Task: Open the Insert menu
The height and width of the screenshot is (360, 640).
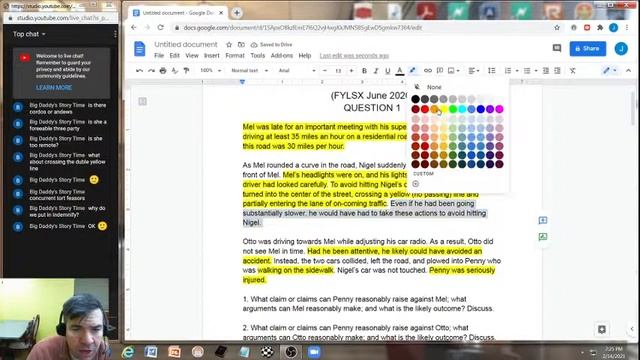Action: click(211, 56)
